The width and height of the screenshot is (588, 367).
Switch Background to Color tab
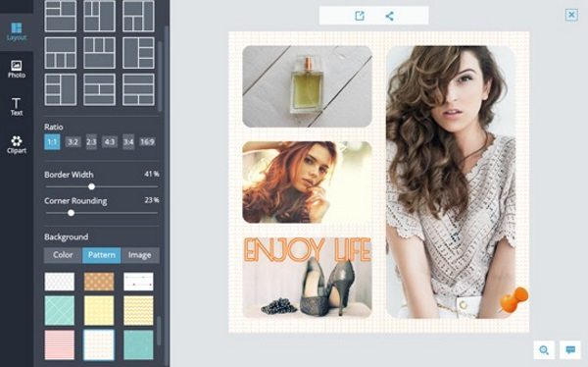click(x=63, y=255)
